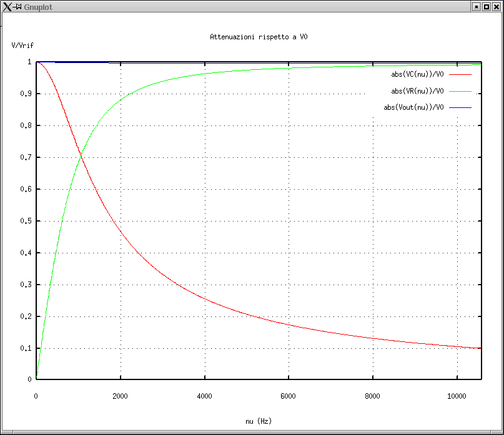The height and width of the screenshot is (435, 504).
Task: Click the intersection of red and green curves
Action: (81, 155)
